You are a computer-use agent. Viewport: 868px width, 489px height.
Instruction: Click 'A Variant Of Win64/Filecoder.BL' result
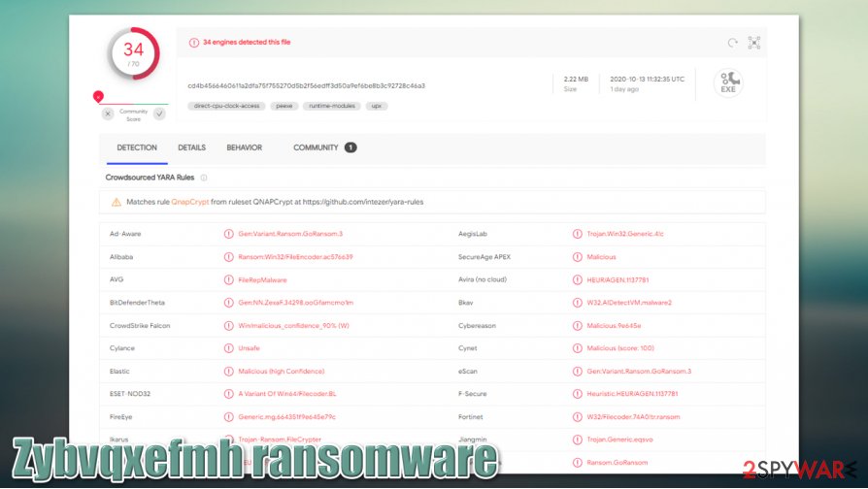pos(286,394)
